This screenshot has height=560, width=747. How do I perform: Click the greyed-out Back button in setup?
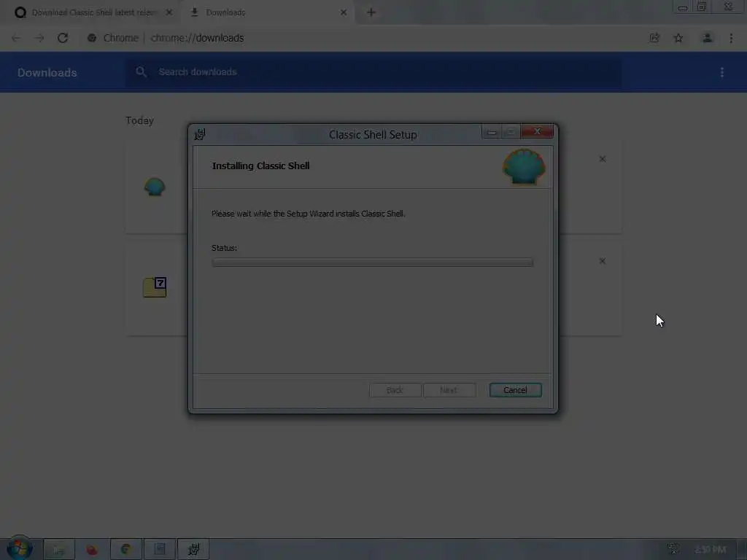tap(395, 390)
